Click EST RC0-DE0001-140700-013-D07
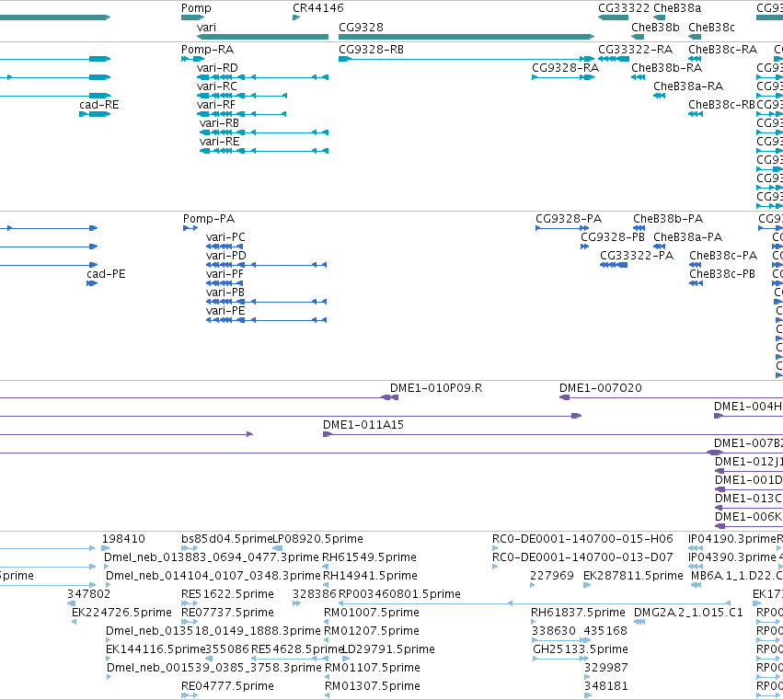Image resolution: width=783 pixels, height=700 pixels. 582,557
